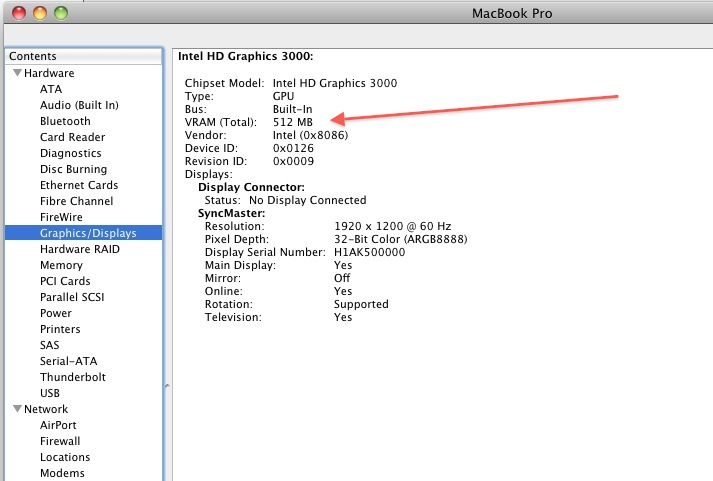Viewport: 713px width, 481px height.
Task: Click the Network category label
Action: point(46,409)
